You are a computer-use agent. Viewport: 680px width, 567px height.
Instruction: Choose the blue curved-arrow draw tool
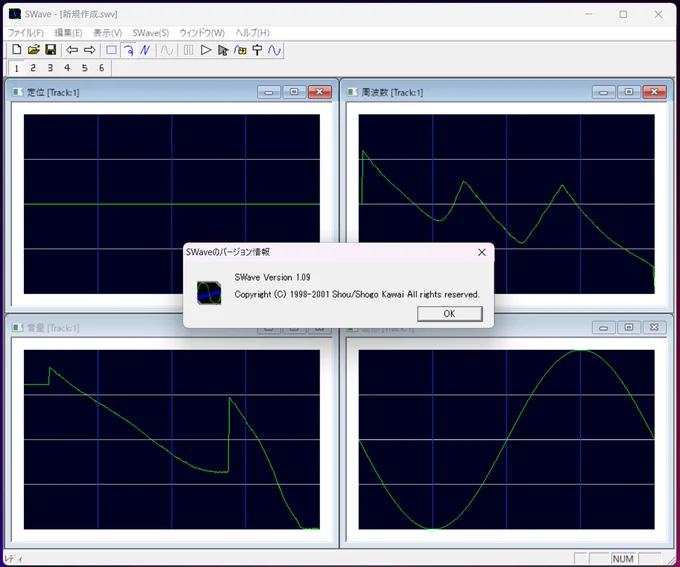[128, 50]
